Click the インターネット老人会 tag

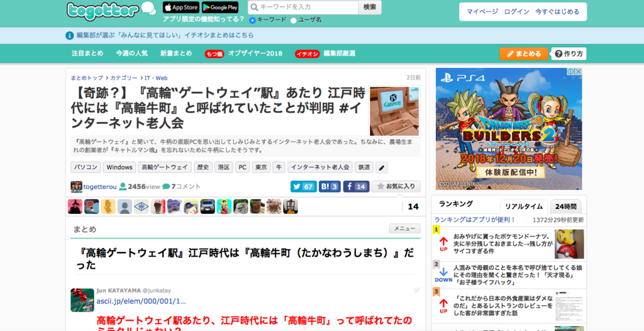click(x=319, y=167)
